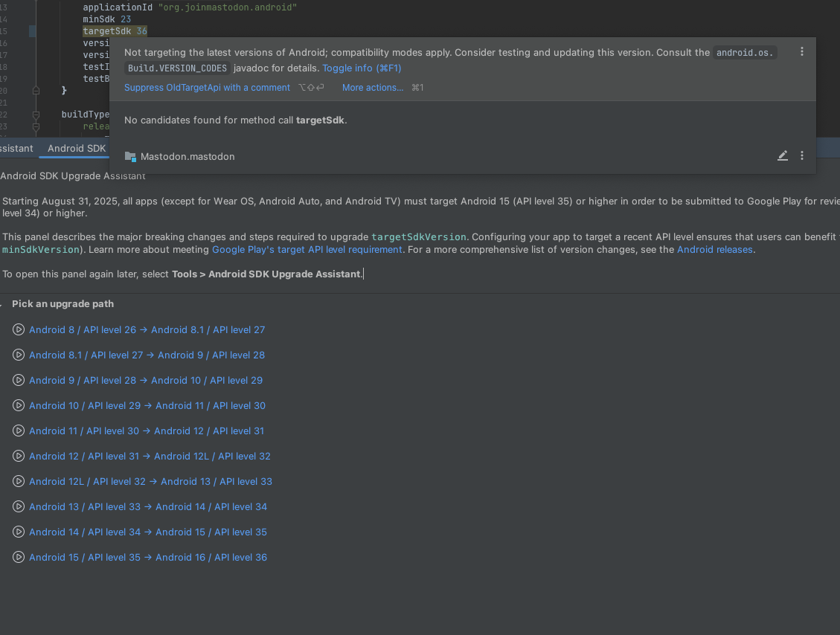Select Android 13 to Android 14 upgrade path
This screenshot has width=840, height=635.
pos(148,506)
